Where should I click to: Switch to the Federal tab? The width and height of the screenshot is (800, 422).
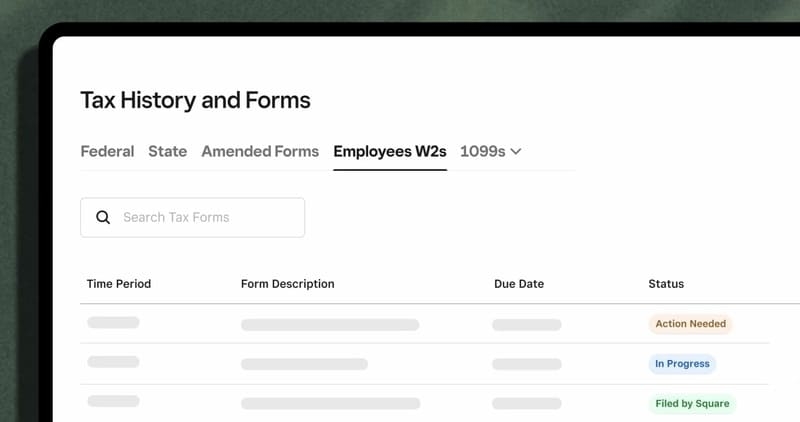(107, 152)
